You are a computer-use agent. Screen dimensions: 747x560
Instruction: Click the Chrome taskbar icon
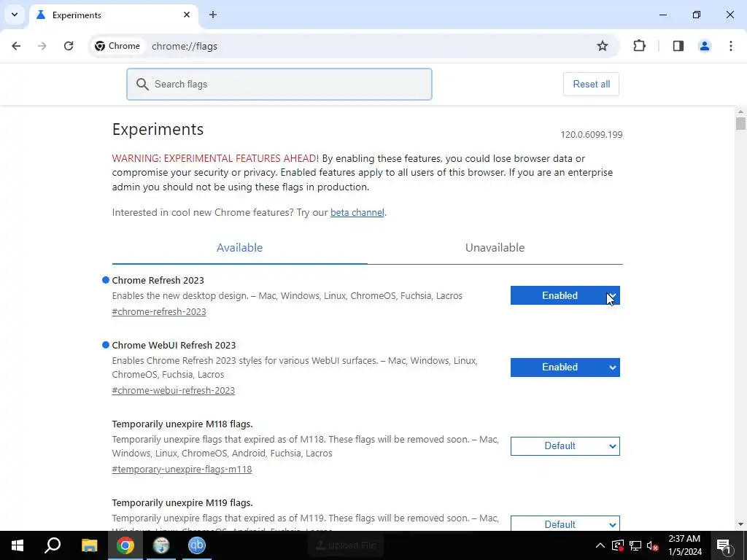125,545
